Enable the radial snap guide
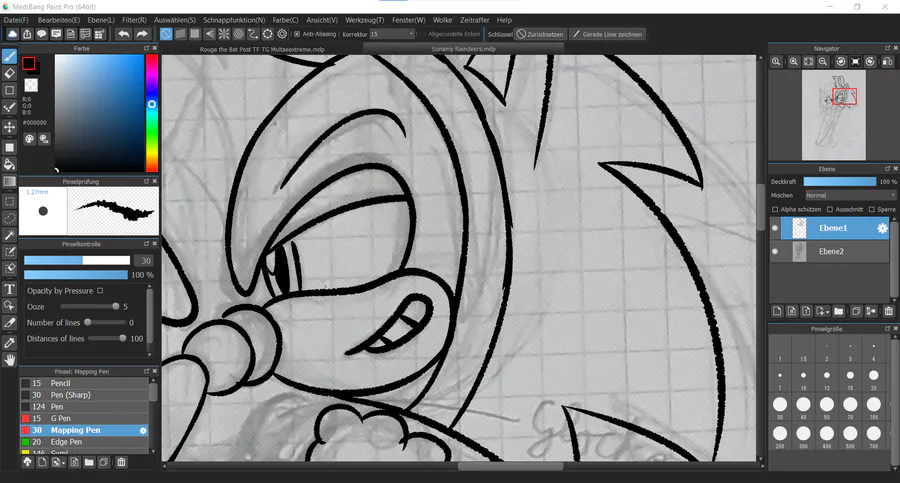 coord(224,34)
